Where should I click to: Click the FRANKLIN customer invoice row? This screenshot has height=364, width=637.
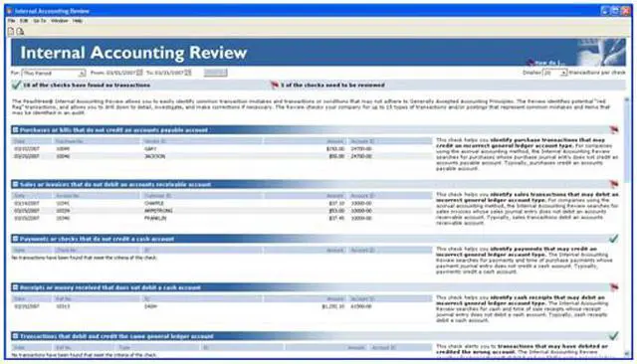[222, 218]
